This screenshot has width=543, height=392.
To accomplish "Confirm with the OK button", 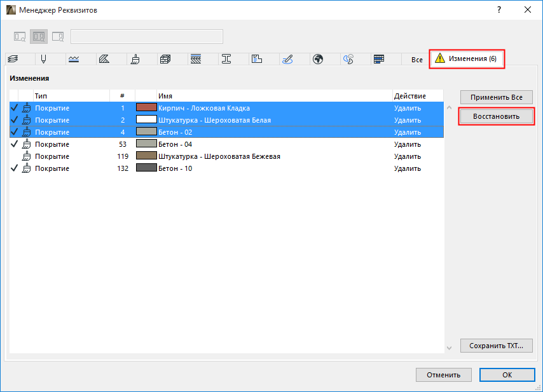I will click(507, 375).
